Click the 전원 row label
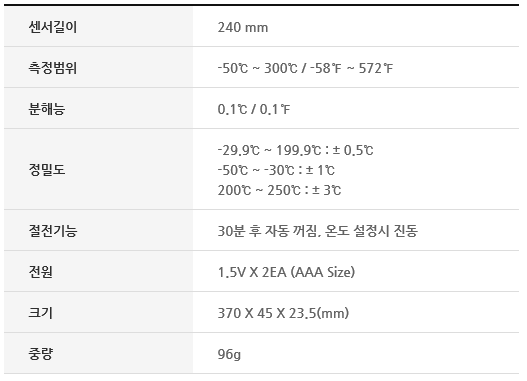Viewport: 527px width, 381px height. 41,271
